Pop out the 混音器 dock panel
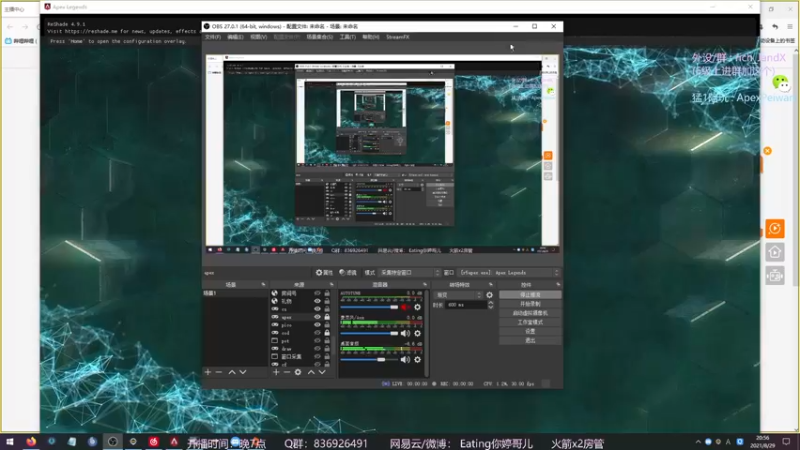 (x=424, y=284)
